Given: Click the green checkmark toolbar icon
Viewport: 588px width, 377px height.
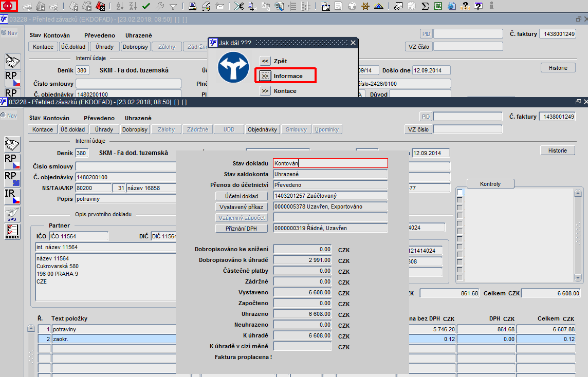Looking at the screenshot, I should [x=146, y=6].
